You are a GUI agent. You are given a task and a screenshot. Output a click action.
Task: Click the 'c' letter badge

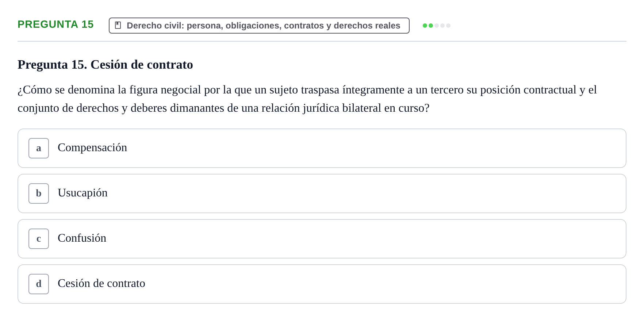(x=39, y=239)
